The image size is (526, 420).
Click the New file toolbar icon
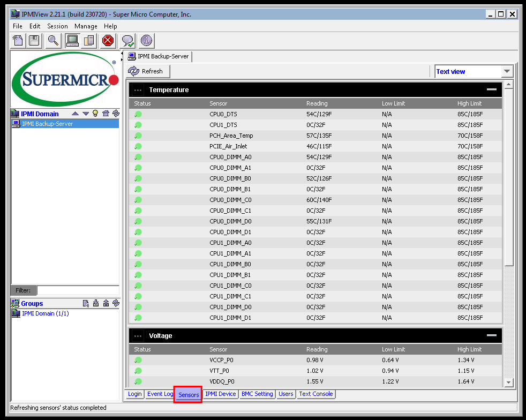pyautogui.click(x=18, y=40)
